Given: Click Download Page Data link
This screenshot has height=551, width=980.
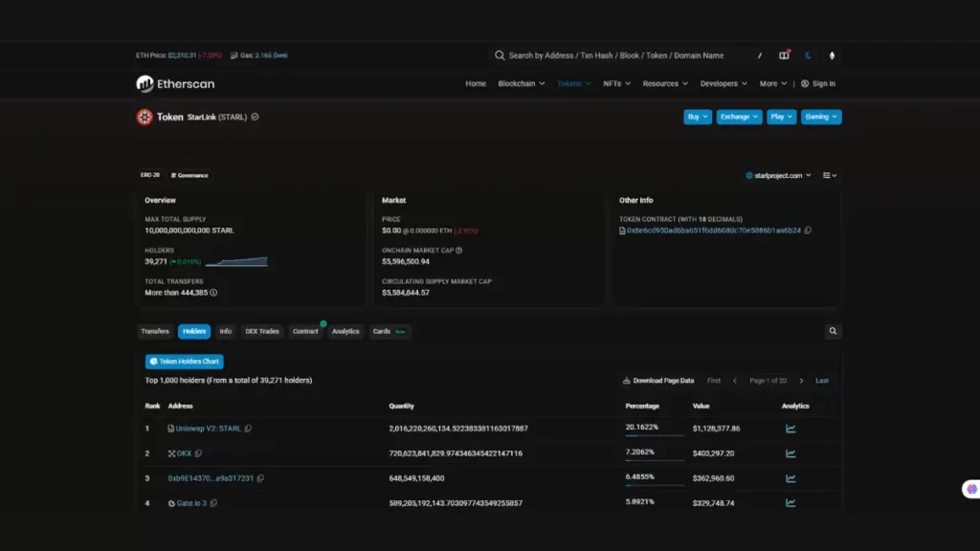Looking at the screenshot, I should click(658, 381).
